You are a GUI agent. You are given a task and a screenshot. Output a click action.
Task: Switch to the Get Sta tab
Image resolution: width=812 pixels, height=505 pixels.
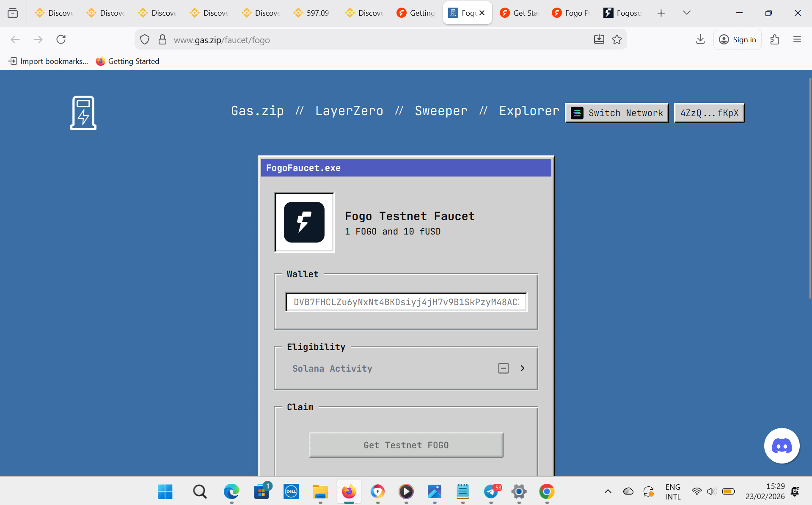[x=519, y=13]
